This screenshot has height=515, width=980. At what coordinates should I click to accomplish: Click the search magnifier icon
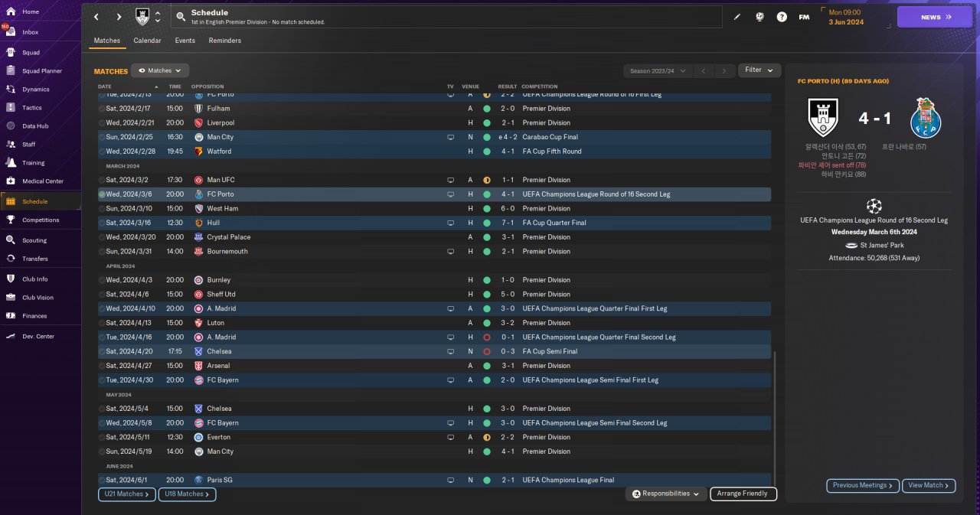181,17
